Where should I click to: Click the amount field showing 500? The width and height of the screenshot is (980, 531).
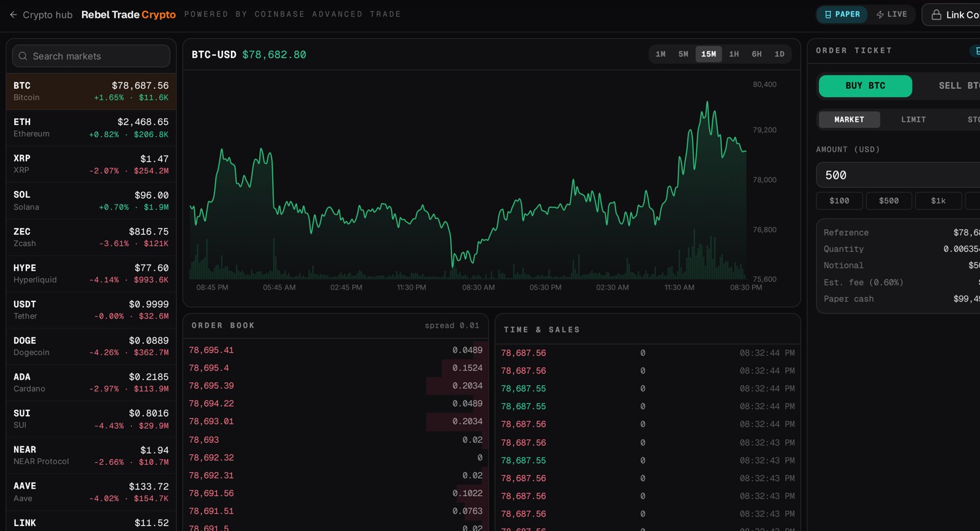(898, 175)
